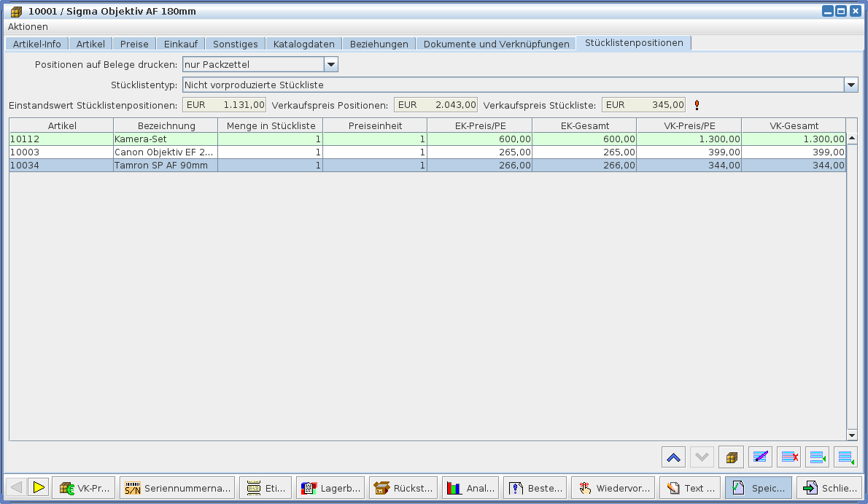This screenshot has width=868, height=504.
Task: Open the Seriennummern S/N button
Action: point(178,488)
